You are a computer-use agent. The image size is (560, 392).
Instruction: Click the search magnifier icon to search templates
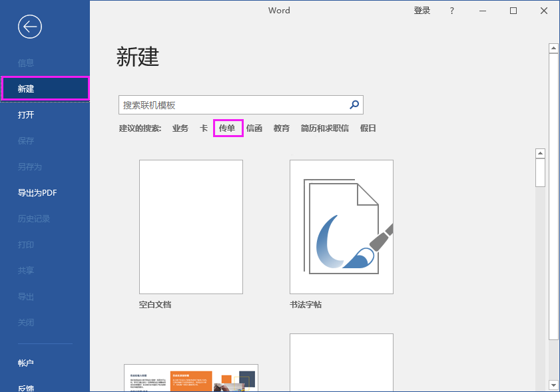pos(354,104)
